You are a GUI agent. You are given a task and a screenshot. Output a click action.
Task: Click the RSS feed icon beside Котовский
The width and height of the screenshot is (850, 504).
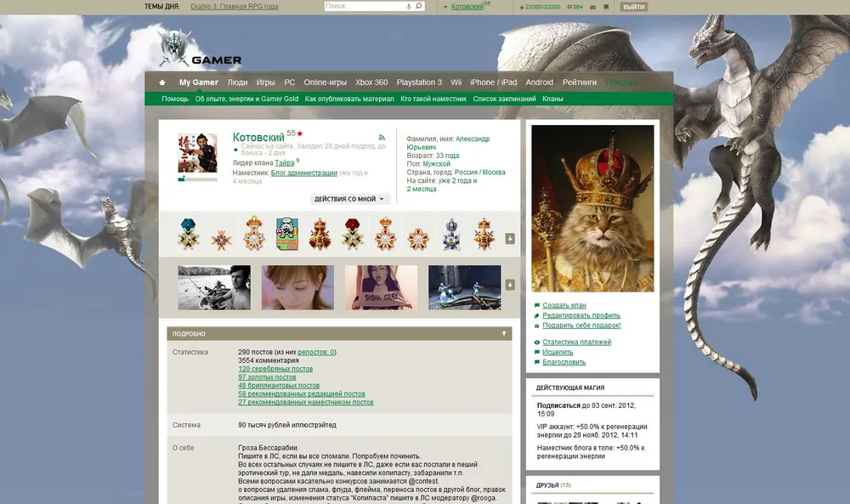[382, 137]
